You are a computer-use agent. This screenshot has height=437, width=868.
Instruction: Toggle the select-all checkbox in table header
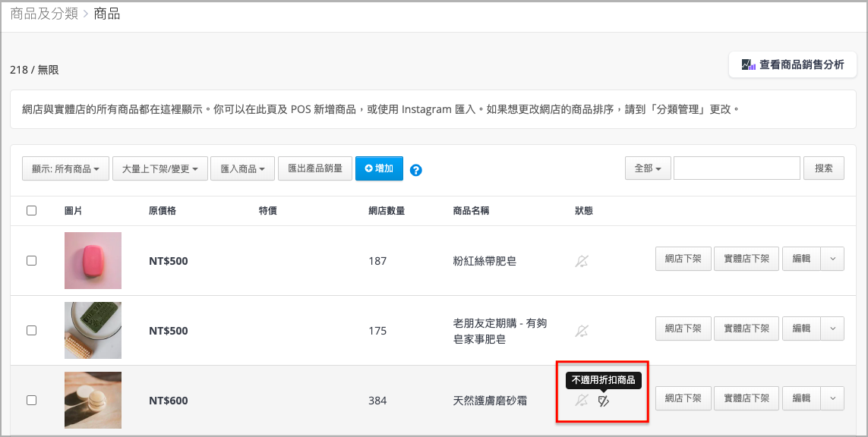[x=32, y=210]
